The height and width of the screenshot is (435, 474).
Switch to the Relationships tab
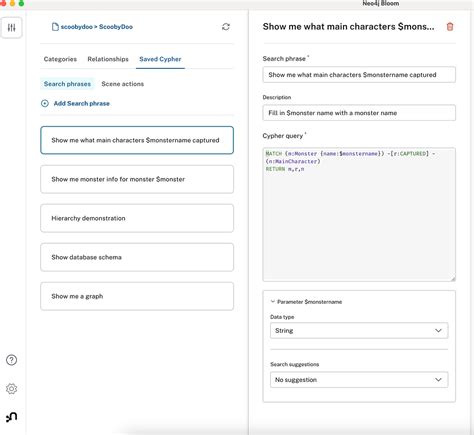[108, 59]
